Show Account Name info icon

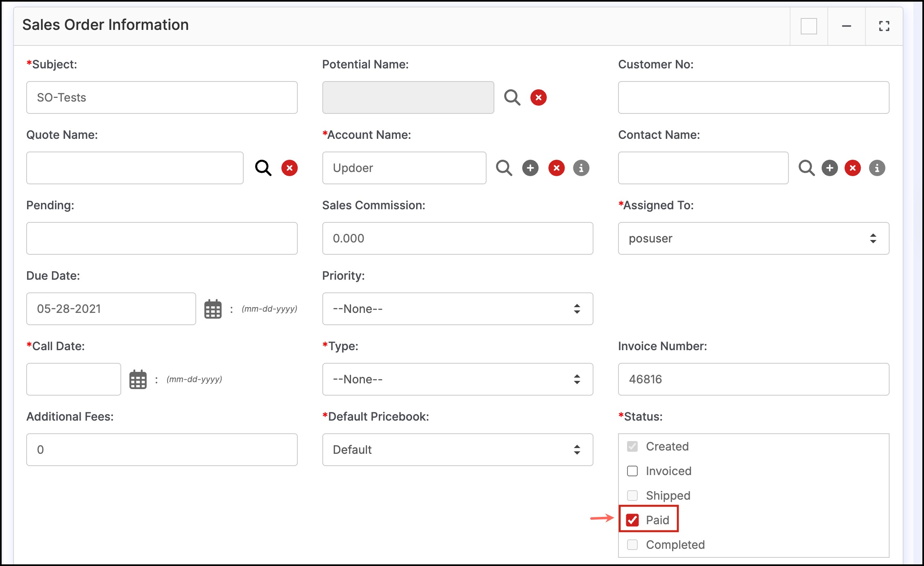(x=581, y=168)
